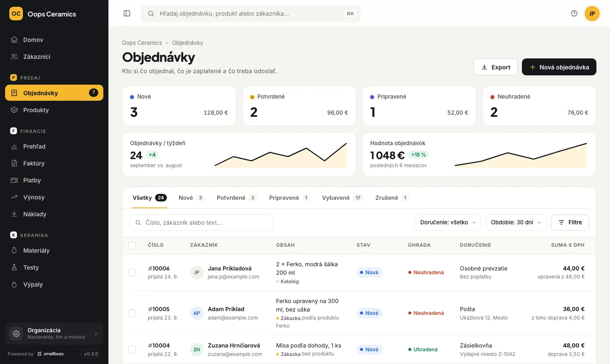Select all orders with header checkbox
Viewport: 610px width, 364px height.
132,245
